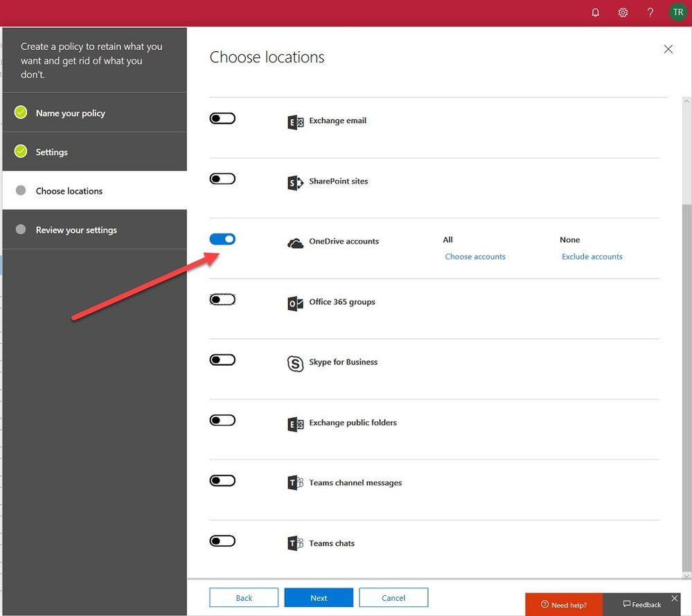This screenshot has width=692, height=616.
Task: Enable the Skype for Business toggle
Action: click(222, 360)
